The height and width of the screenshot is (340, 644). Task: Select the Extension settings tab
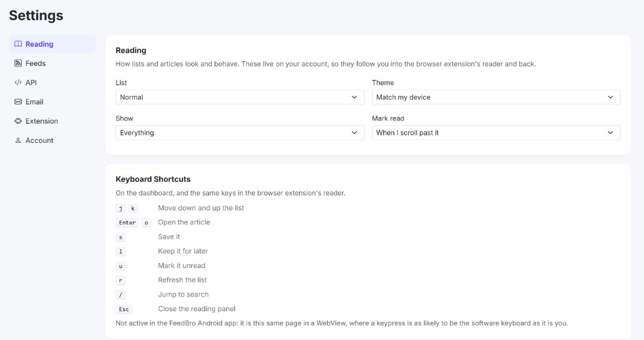coord(52,121)
